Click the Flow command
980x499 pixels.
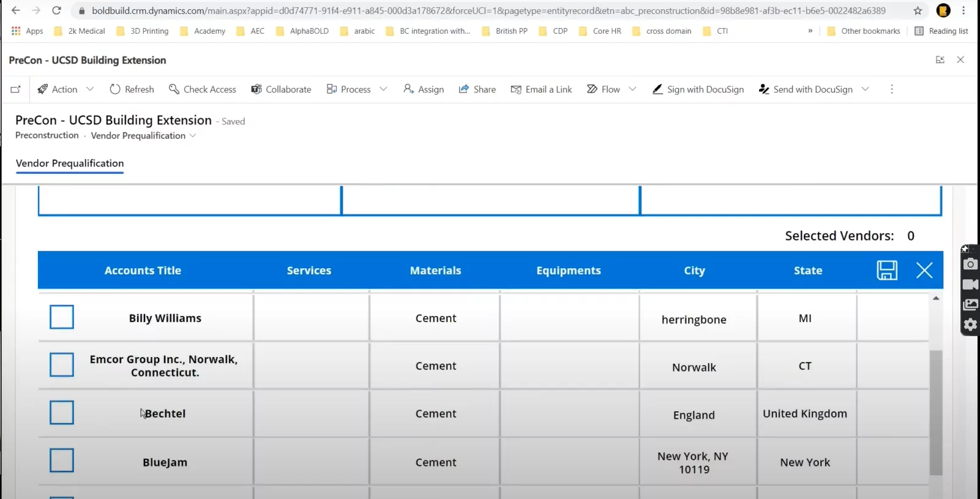603,89
